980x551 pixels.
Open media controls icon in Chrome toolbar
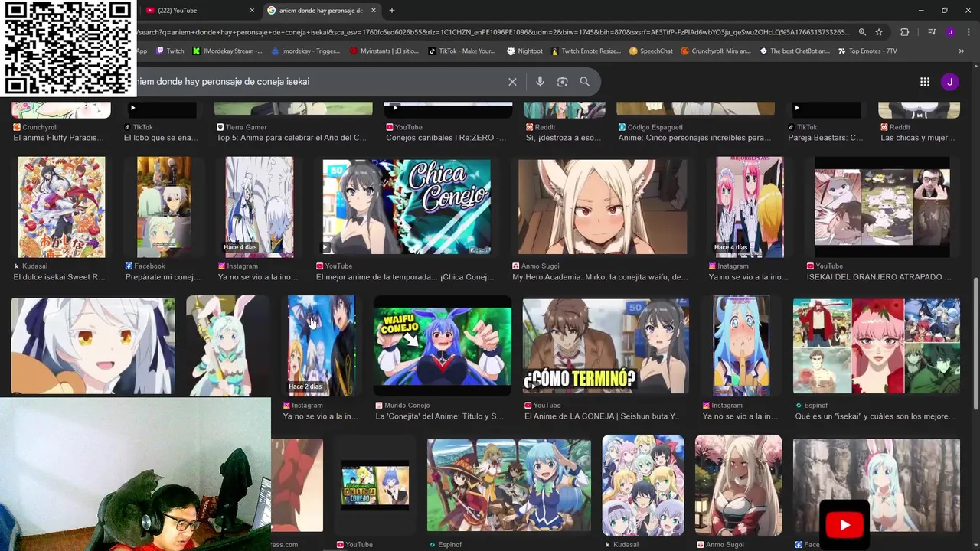pos(932,32)
